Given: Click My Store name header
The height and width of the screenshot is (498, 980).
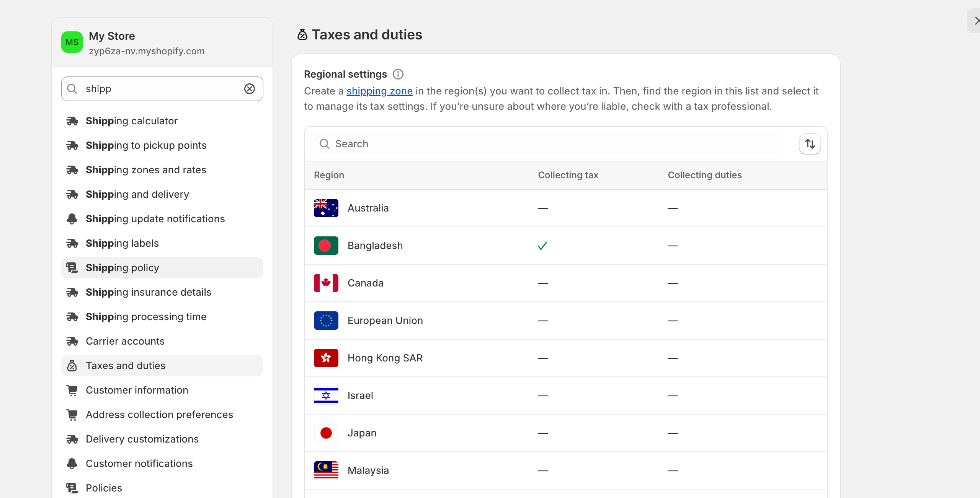Looking at the screenshot, I should pyautogui.click(x=112, y=36).
